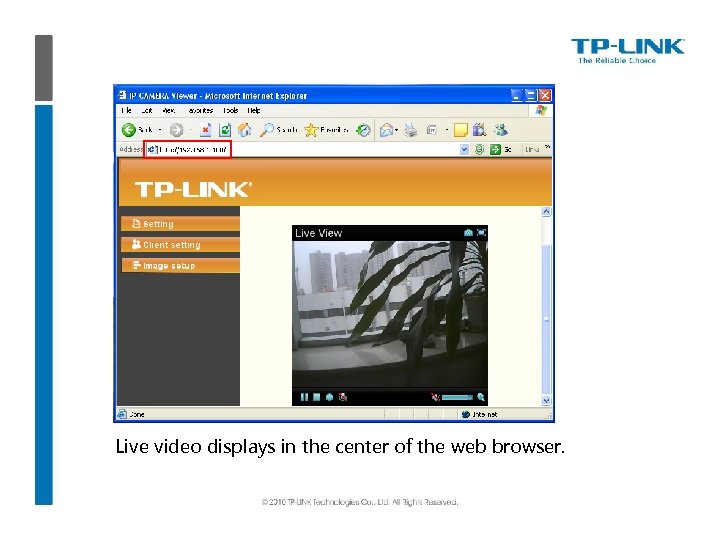Click the Mail envelope icon

point(386,130)
